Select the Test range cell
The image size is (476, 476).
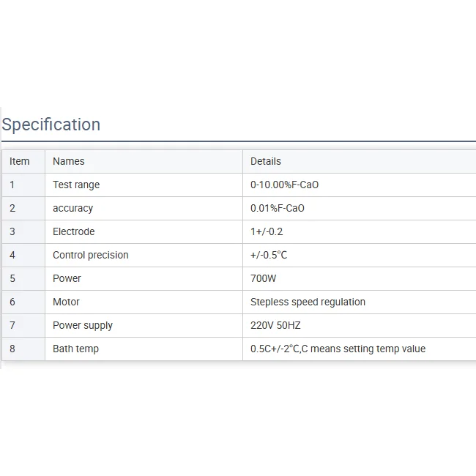point(76,185)
